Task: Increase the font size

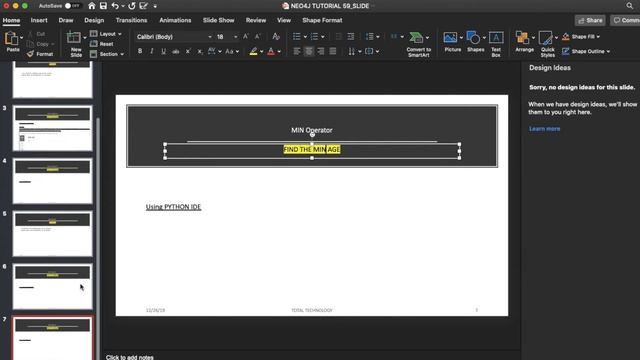Action: tap(246, 37)
